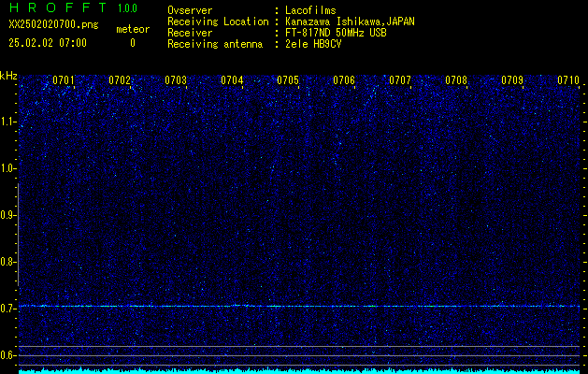Click the 0705 time marker

pyautogui.click(x=288, y=80)
